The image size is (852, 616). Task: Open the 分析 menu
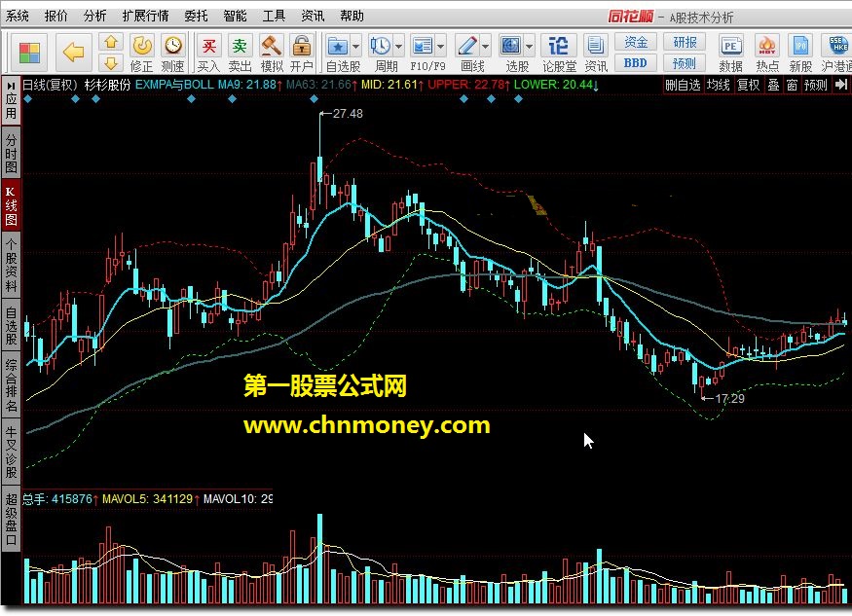pyautogui.click(x=95, y=17)
